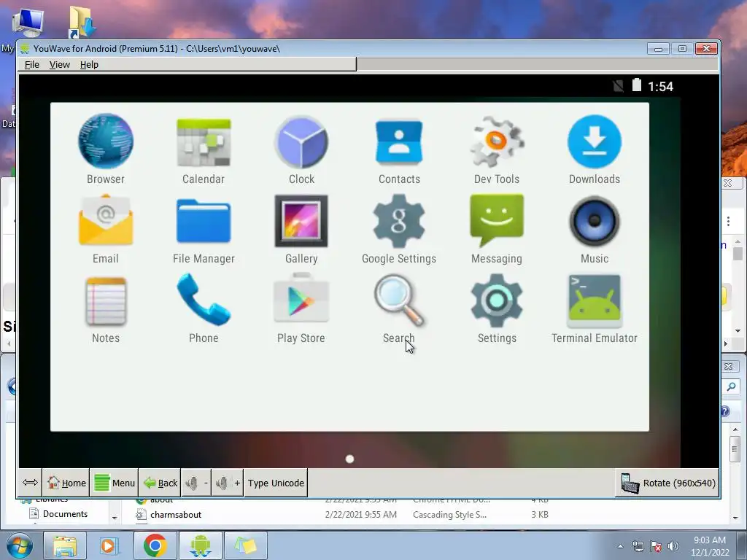Click the Type Unicode button
Viewport: 747px width, 560px height.
pyautogui.click(x=276, y=483)
